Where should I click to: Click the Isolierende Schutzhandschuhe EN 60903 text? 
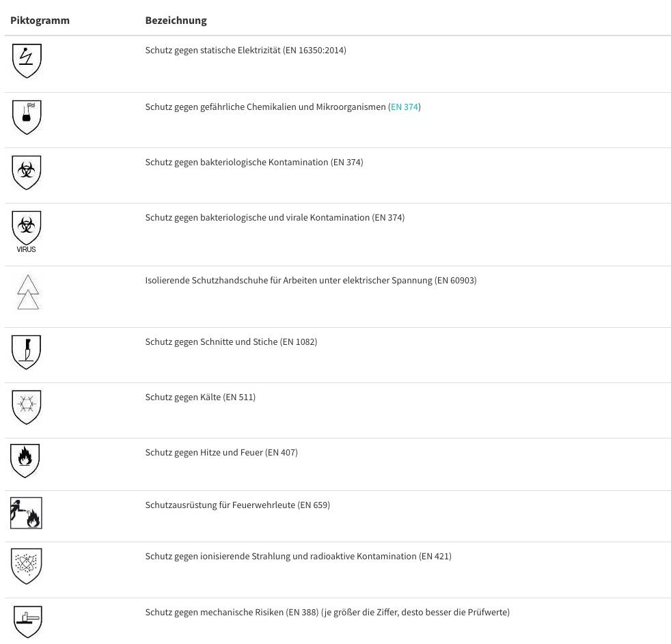click(x=311, y=281)
